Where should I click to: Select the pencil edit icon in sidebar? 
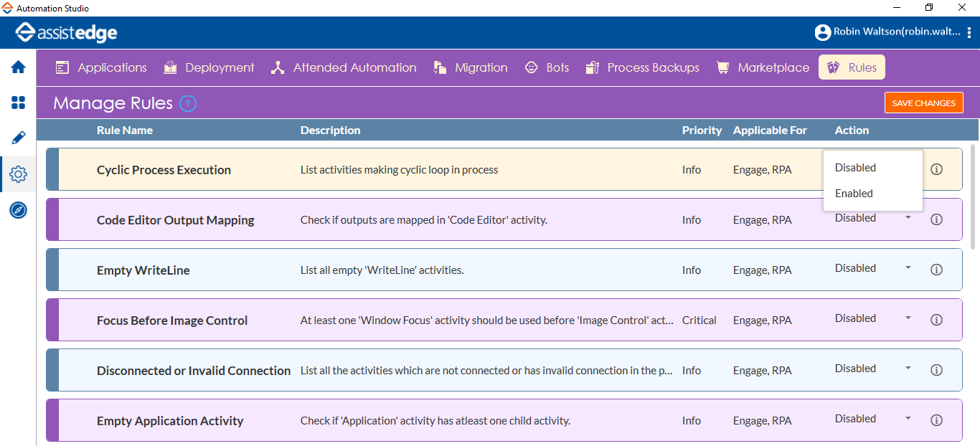tap(18, 138)
